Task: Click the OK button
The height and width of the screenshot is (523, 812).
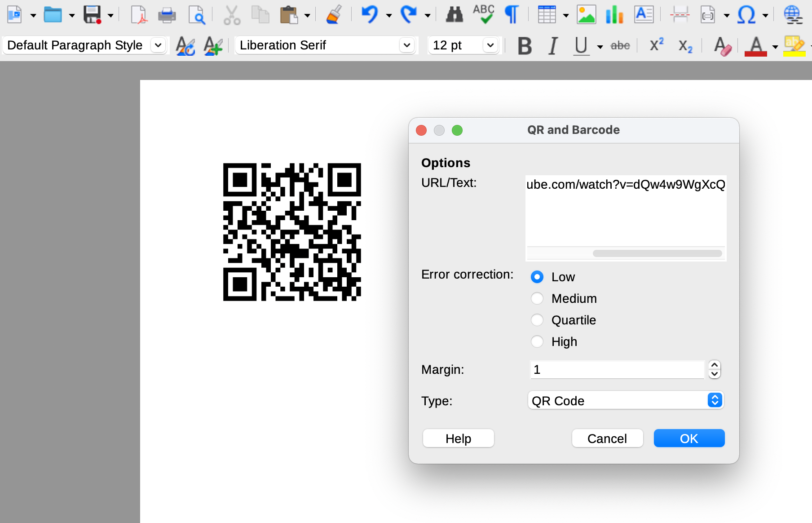Action: pyautogui.click(x=689, y=439)
